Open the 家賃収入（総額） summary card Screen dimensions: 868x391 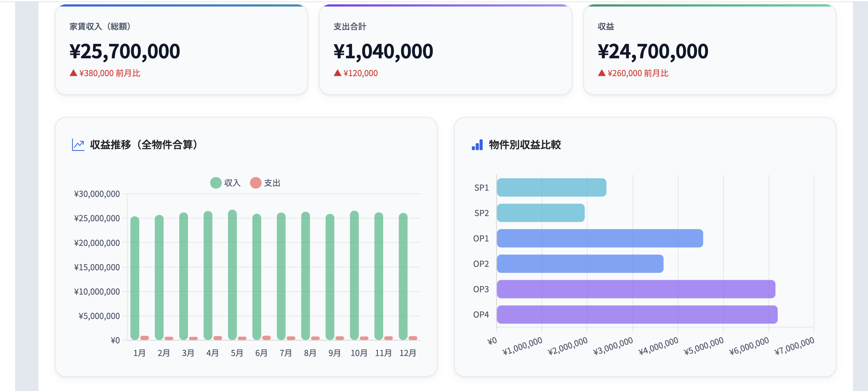pos(181,50)
